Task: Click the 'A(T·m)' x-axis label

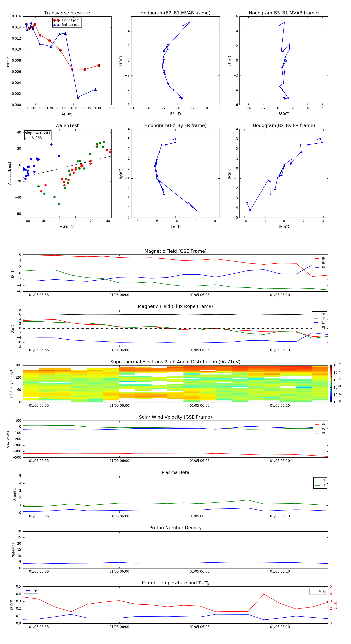Action: [67, 114]
